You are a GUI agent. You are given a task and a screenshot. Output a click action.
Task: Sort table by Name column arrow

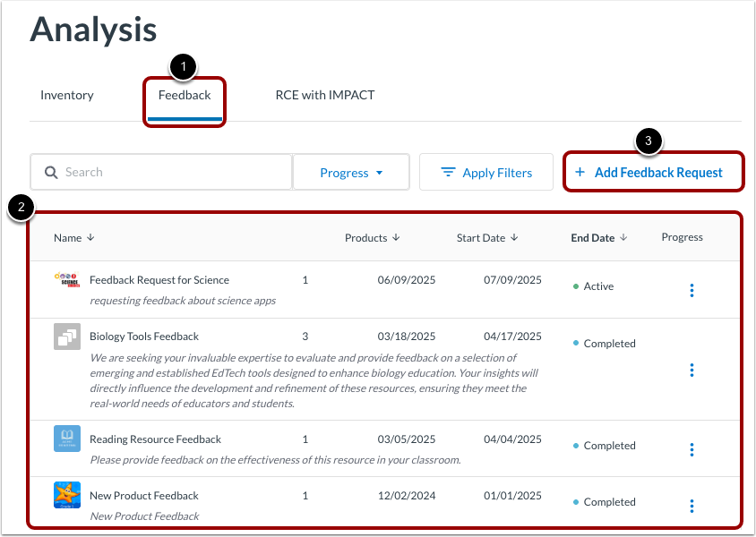[90, 237]
